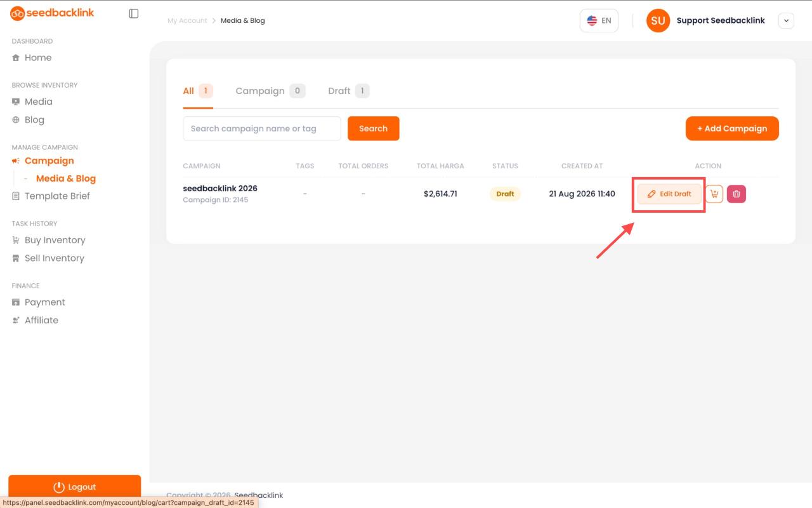Open Payment in Finance section
The width and height of the screenshot is (812, 508).
45,302
